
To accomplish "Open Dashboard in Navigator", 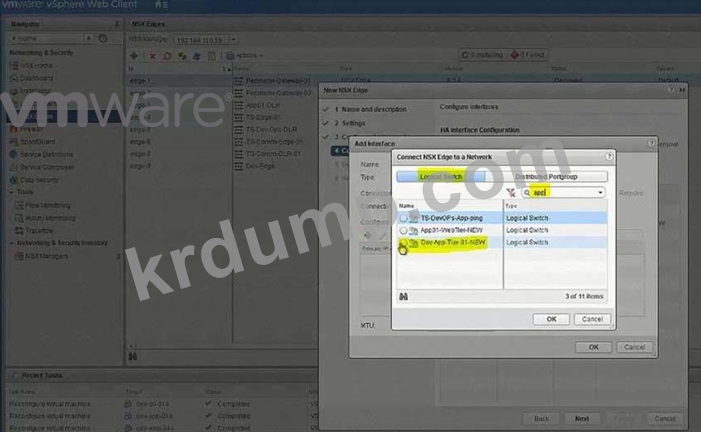I will [37, 78].
